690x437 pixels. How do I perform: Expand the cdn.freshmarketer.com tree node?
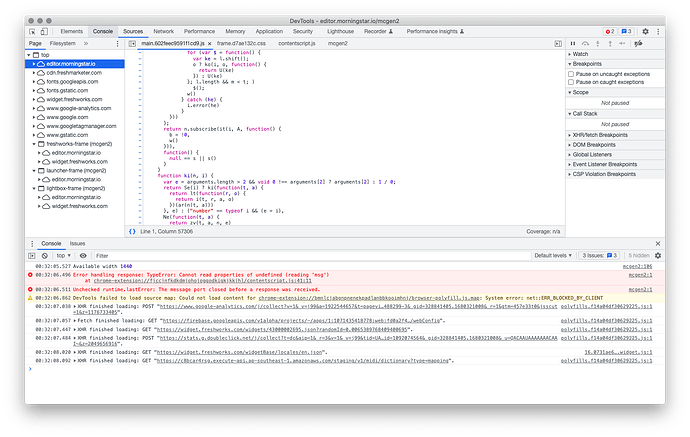[35, 73]
